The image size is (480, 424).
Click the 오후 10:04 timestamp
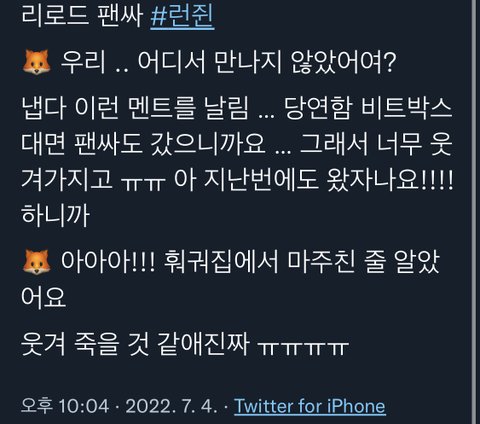65,406
